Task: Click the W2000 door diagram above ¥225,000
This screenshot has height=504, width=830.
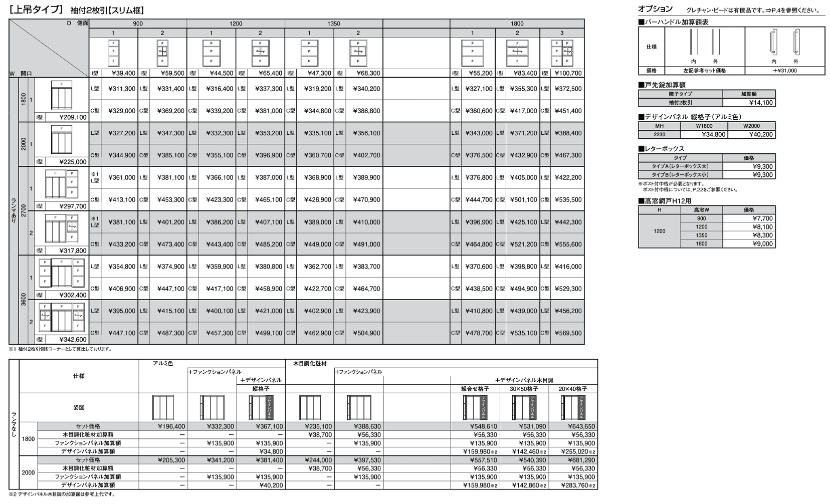Action: (x=62, y=140)
